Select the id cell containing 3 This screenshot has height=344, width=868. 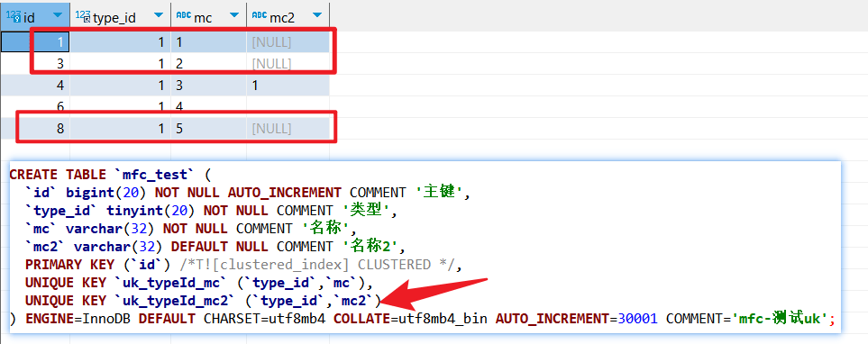coord(35,64)
